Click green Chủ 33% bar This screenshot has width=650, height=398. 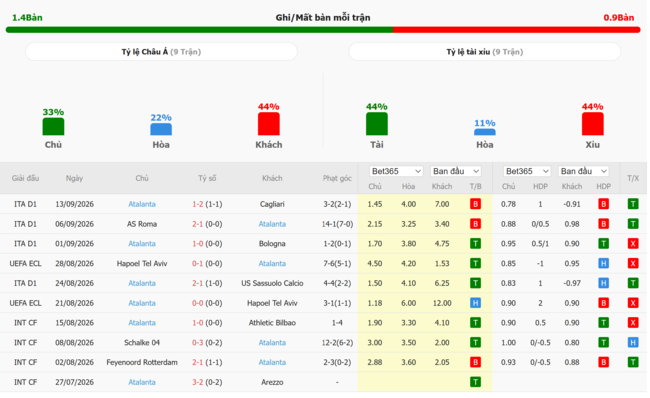tap(53, 127)
